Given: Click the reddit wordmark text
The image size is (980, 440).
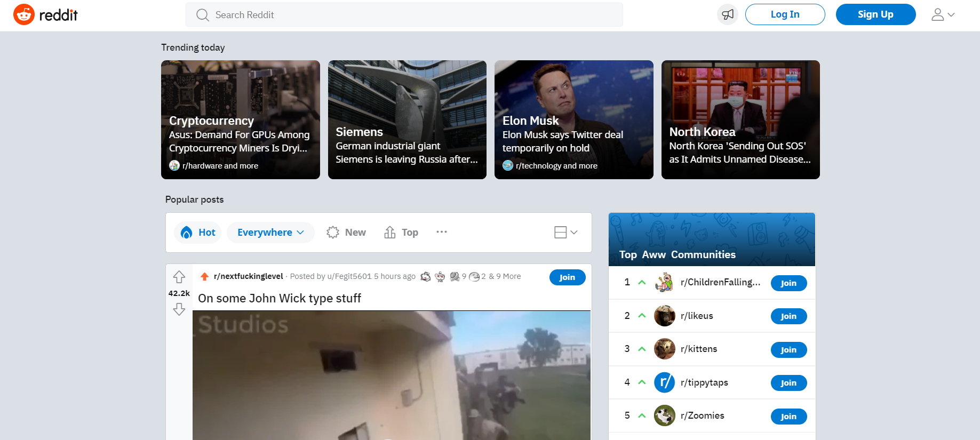Looking at the screenshot, I should pyautogui.click(x=59, y=15).
